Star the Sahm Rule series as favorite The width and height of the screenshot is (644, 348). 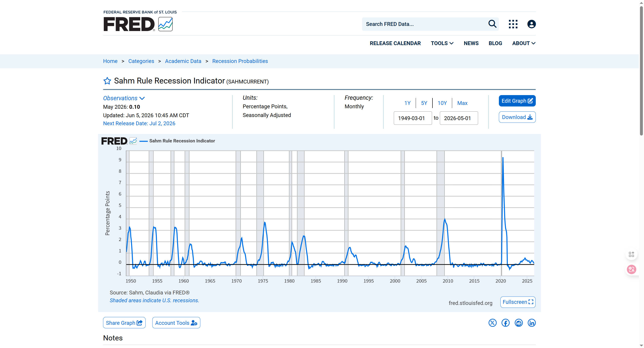pos(107,81)
